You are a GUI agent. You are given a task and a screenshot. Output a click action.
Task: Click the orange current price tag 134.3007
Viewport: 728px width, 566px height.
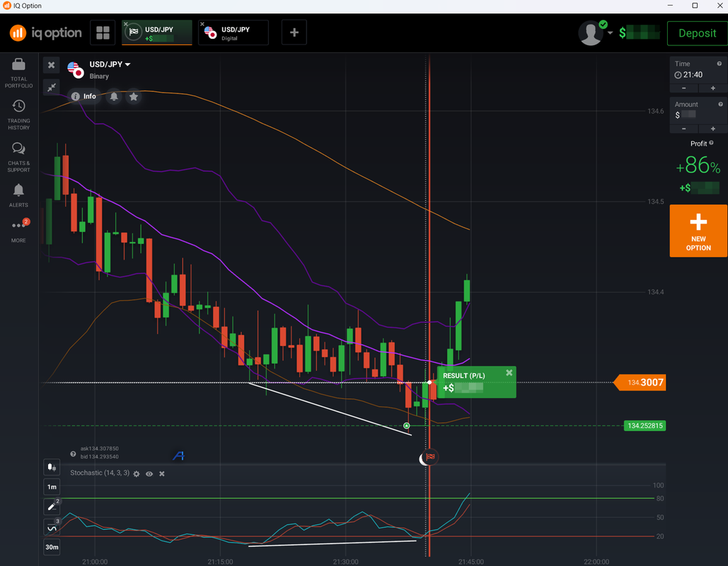[x=640, y=383]
